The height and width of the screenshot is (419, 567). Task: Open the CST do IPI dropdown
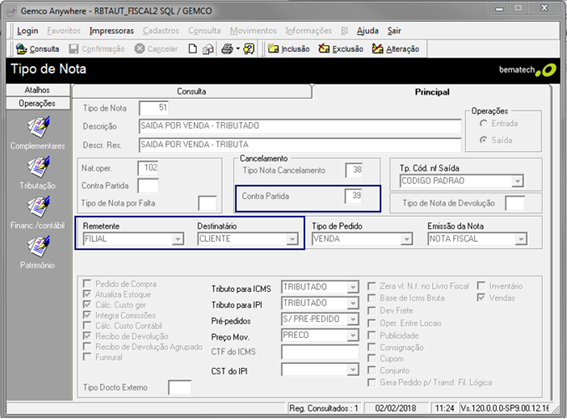(353, 370)
